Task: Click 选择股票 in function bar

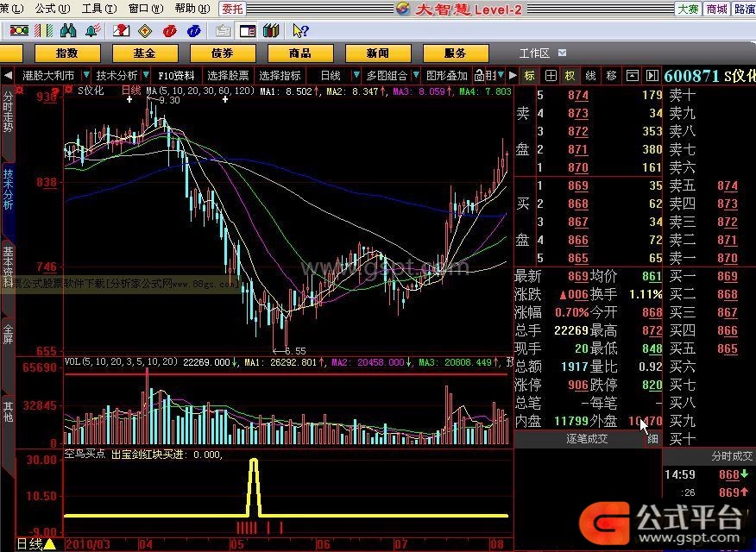Action: coord(228,76)
